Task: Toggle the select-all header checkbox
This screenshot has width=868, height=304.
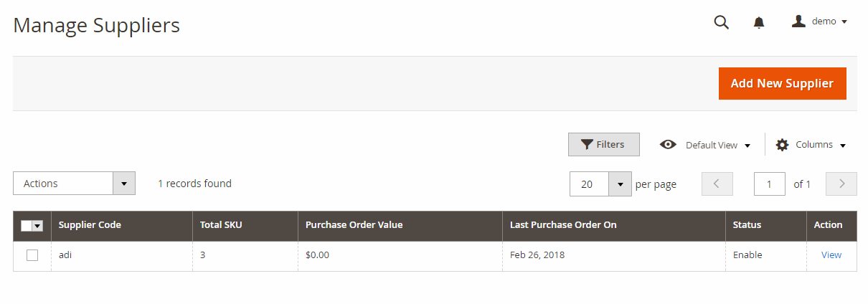Action: [x=27, y=225]
